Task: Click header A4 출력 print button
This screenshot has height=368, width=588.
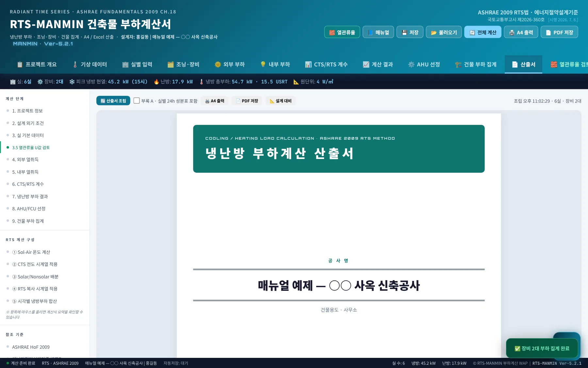Action: pyautogui.click(x=521, y=32)
